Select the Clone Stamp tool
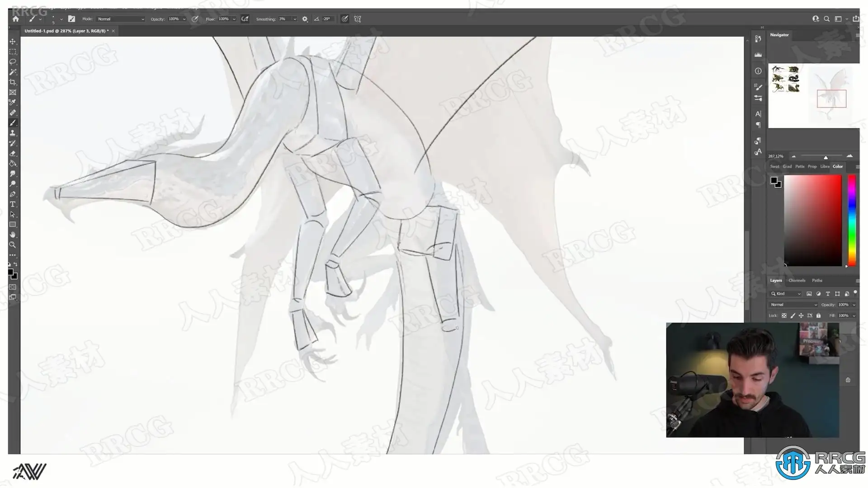 (x=13, y=133)
